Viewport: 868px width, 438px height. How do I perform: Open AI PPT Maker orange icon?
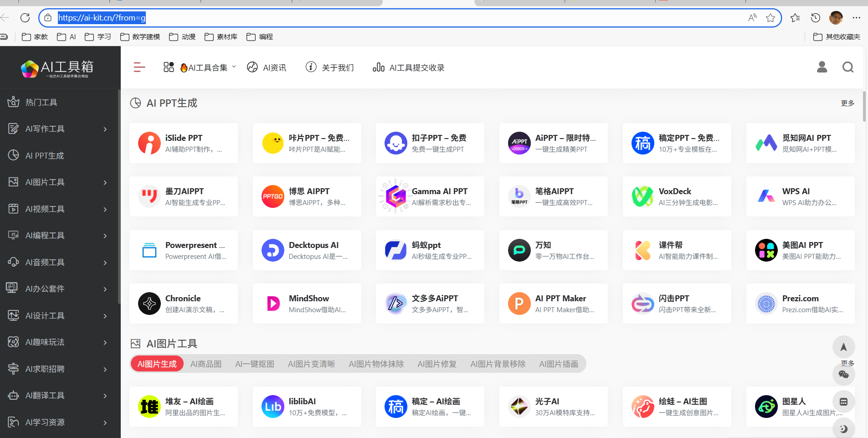point(519,304)
